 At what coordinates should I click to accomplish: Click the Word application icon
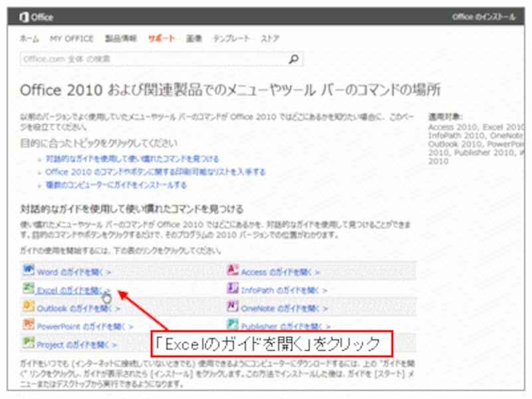29,270
